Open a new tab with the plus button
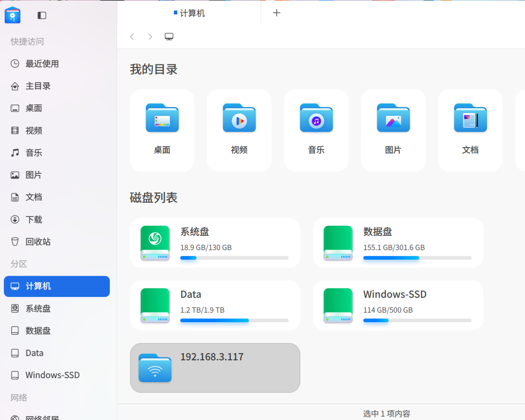 [276, 13]
